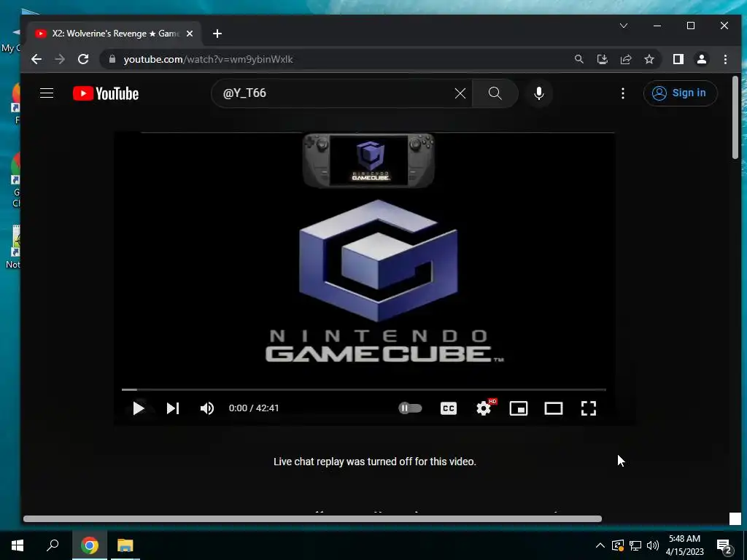The image size is (747, 560).
Task: Play the YouTube video
Action: [138, 408]
